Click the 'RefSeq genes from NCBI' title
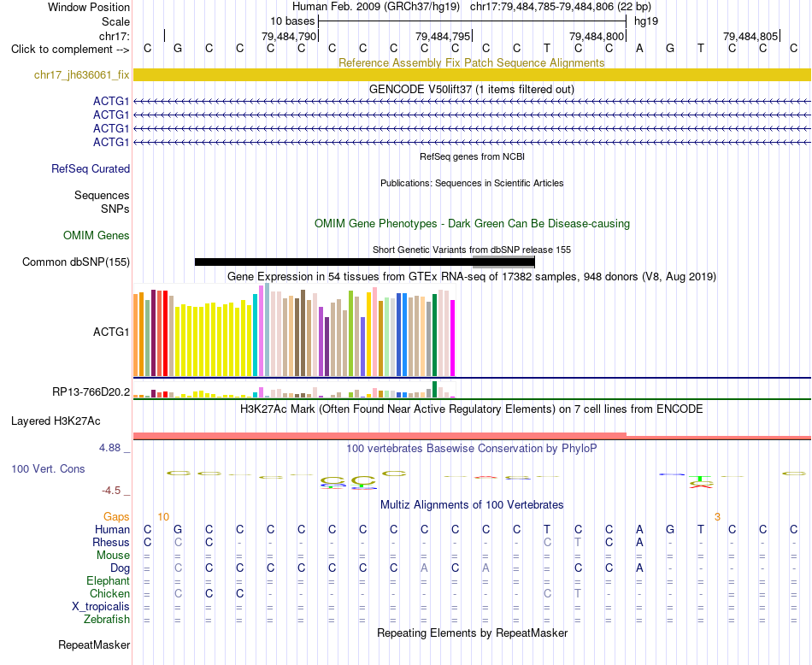 [x=473, y=156]
